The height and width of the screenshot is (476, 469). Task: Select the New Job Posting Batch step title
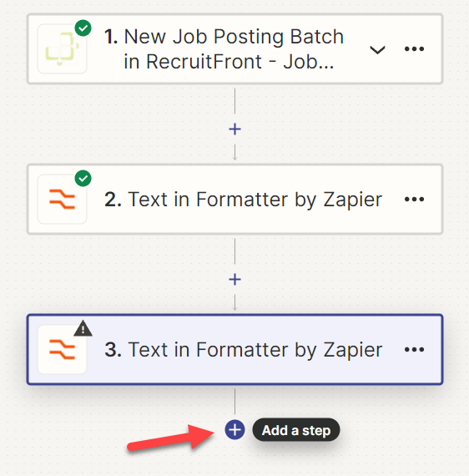click(x=224, y=49)
